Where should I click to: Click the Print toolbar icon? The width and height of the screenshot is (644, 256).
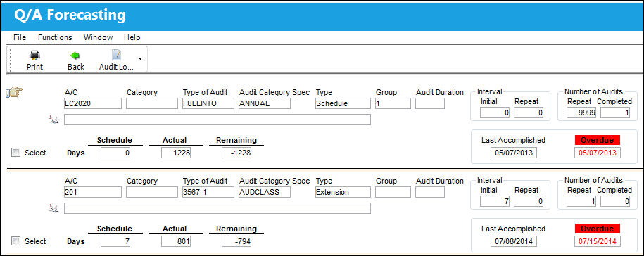point(35,56)
